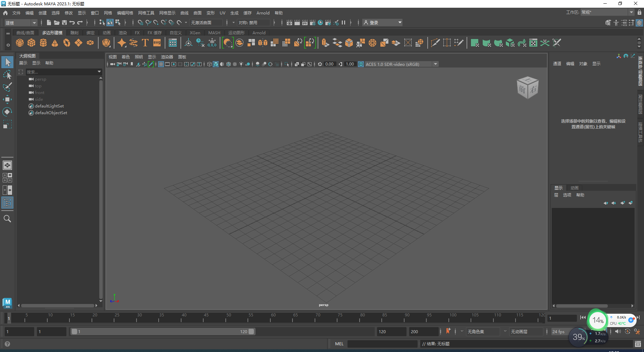The width and height of the screenshot is (644, 352).
Task: Select the Lasso tool in the toolbox
Action: 7,75
